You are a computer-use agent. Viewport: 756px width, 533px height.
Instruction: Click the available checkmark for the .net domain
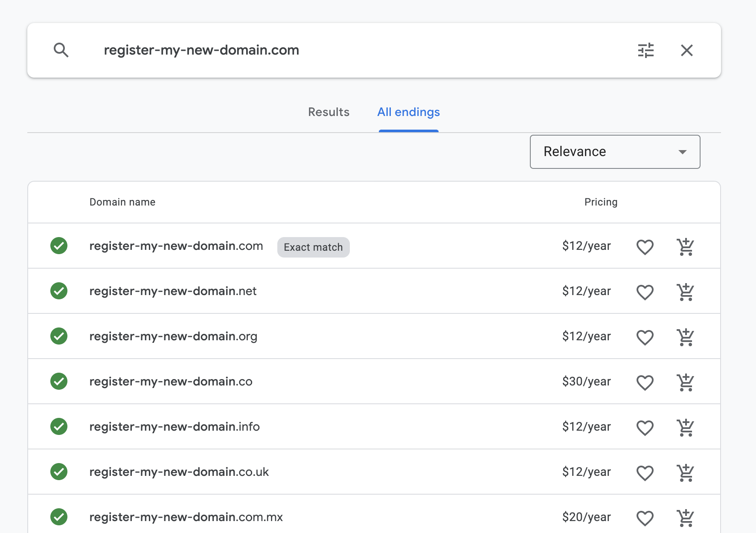[x=59, y=291]
